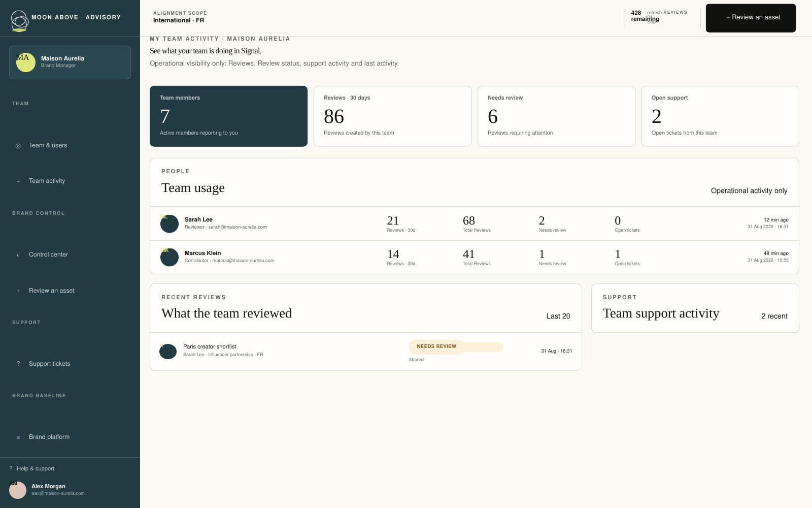Click the Help & support question icon
Viewport: 812px width, 508px height.
(x=11, y=468)
